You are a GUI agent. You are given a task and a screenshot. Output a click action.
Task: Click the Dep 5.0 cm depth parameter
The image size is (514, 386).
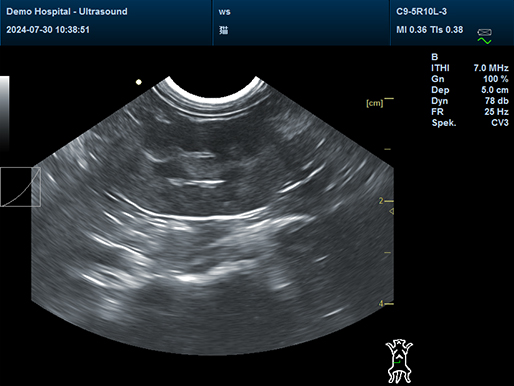pos(470,90)
